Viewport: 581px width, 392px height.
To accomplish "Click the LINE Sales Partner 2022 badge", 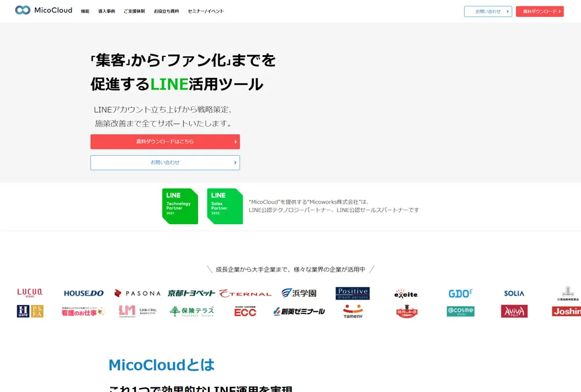I will click(225, 206).
